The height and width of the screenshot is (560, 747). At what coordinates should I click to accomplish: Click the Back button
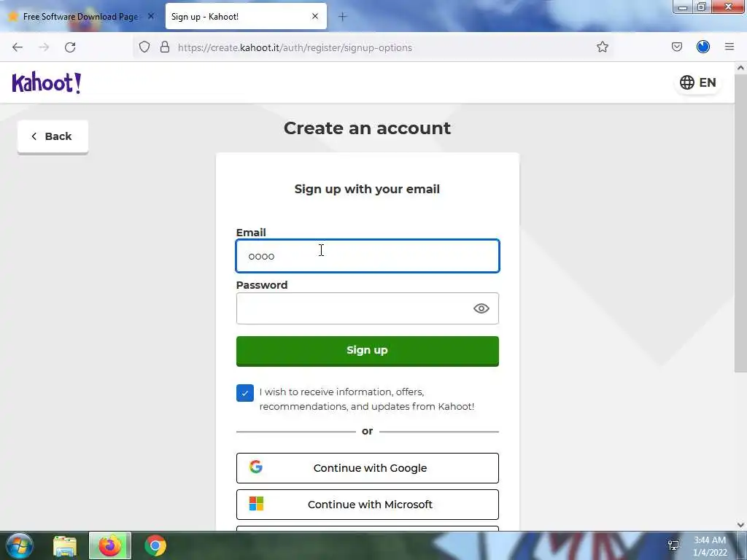coord(53,136)
